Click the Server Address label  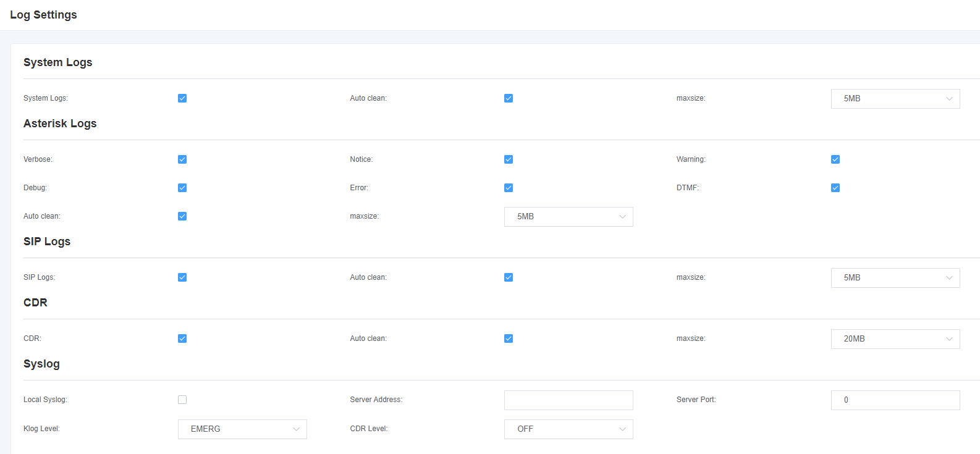376,400
